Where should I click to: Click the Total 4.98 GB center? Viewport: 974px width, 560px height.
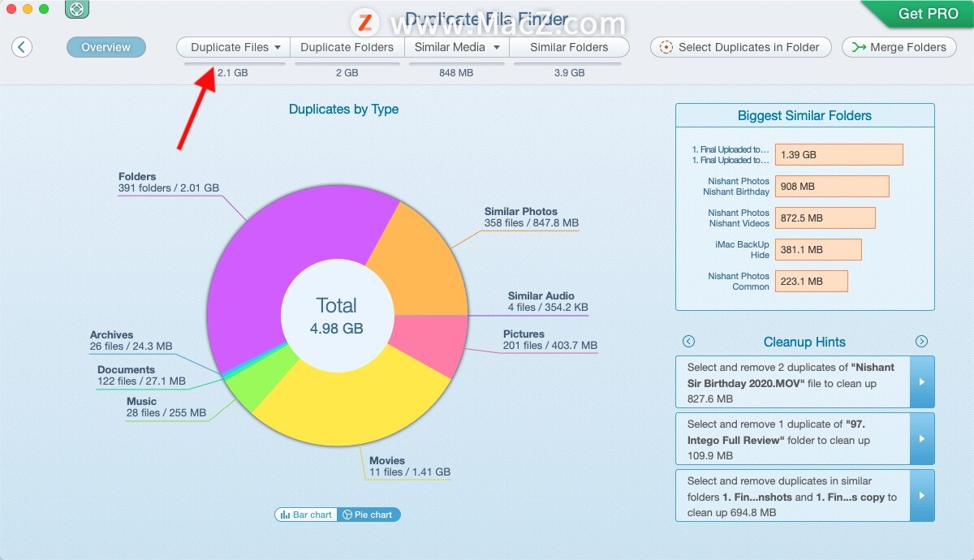(337, 316)
